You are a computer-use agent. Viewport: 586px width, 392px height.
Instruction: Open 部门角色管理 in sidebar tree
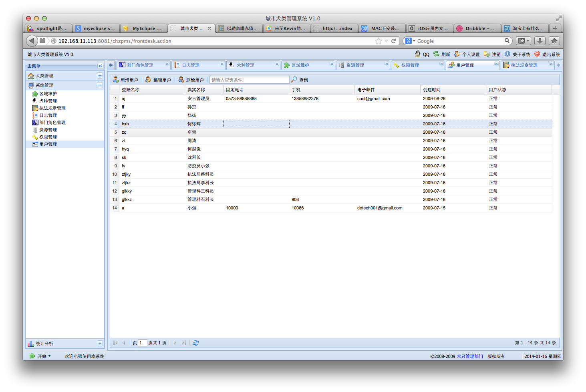[52, 123]
